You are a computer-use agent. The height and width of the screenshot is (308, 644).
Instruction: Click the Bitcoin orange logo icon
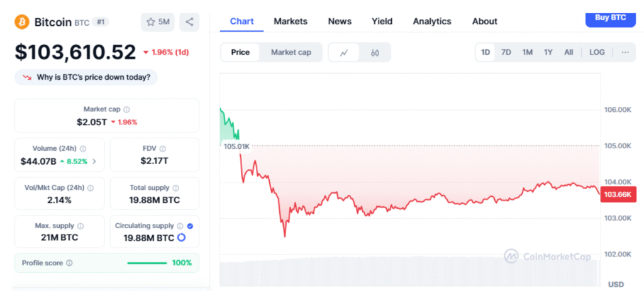point(22,22)
